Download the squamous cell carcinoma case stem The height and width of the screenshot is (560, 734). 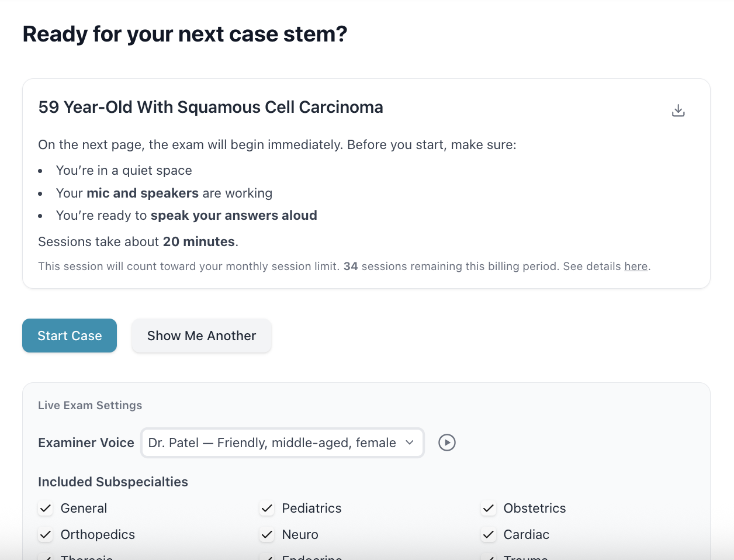(678, 110)
